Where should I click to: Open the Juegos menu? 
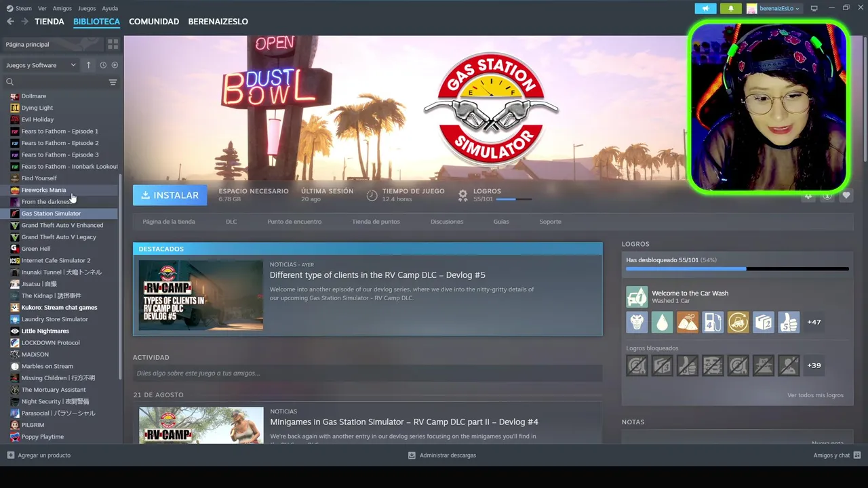(x=87, y=8)
